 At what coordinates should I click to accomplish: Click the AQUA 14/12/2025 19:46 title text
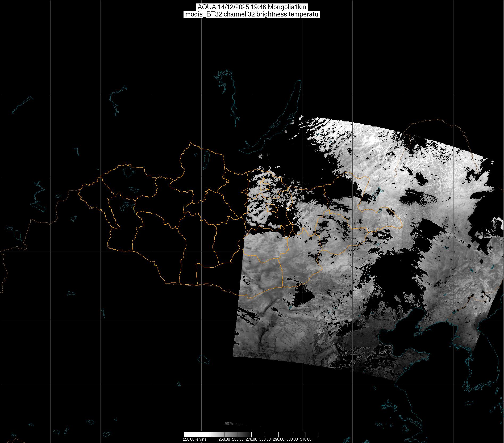pos(252,7)
